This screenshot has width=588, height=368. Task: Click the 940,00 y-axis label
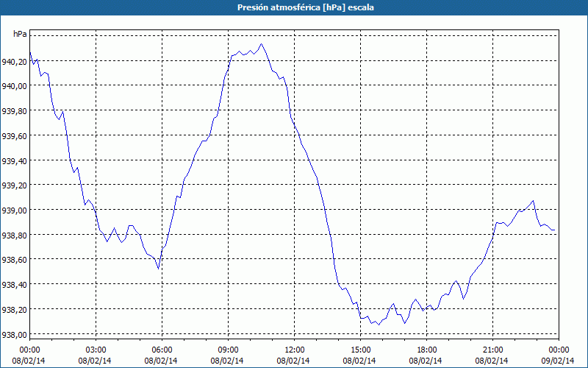[15, 86]
